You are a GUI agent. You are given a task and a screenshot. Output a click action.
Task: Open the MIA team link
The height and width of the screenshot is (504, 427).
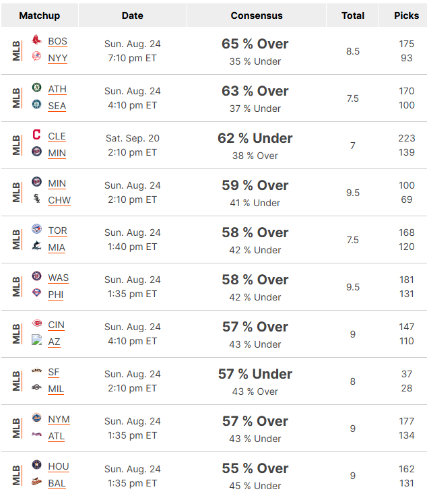point(57,248)
